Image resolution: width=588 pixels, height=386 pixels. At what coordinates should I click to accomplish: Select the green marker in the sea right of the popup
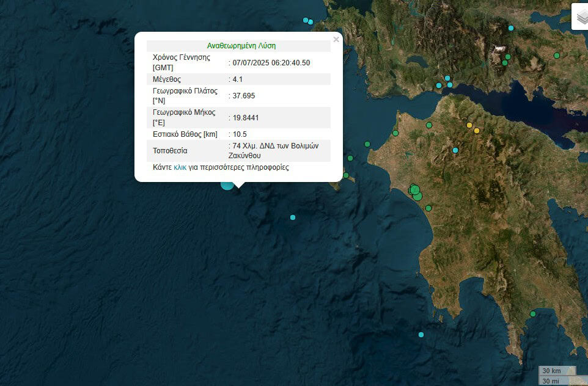tap(367, 144)
